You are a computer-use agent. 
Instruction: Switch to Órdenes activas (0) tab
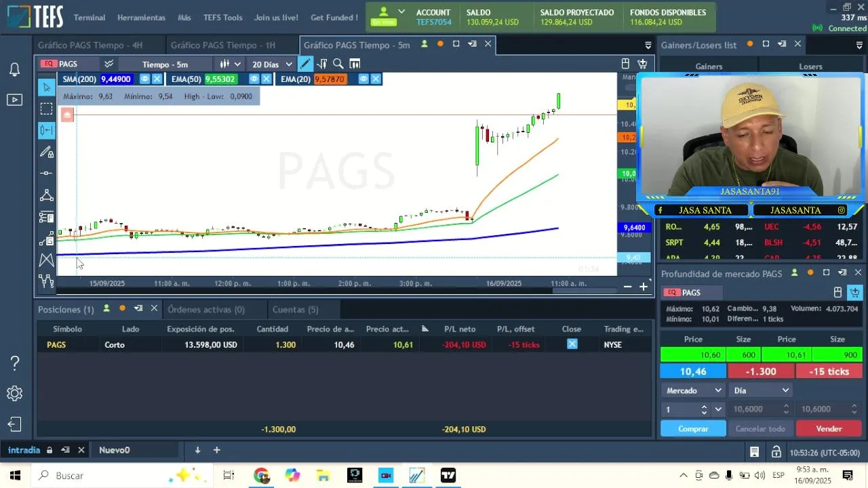click(x=206, y=309)
